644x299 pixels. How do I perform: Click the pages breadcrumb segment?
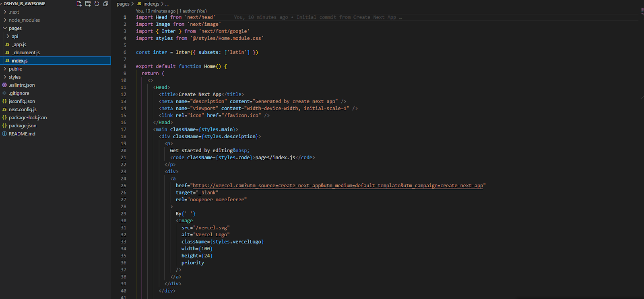123,4
